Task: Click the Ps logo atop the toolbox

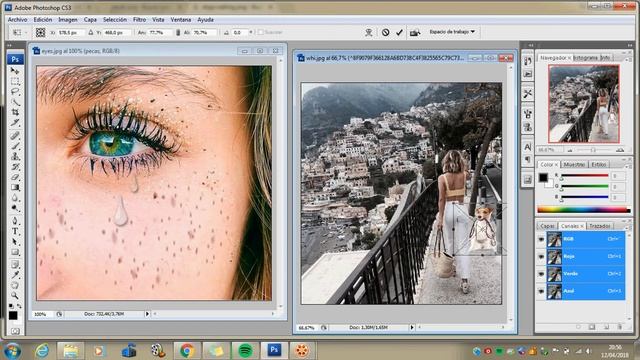Action: [15, 59]
